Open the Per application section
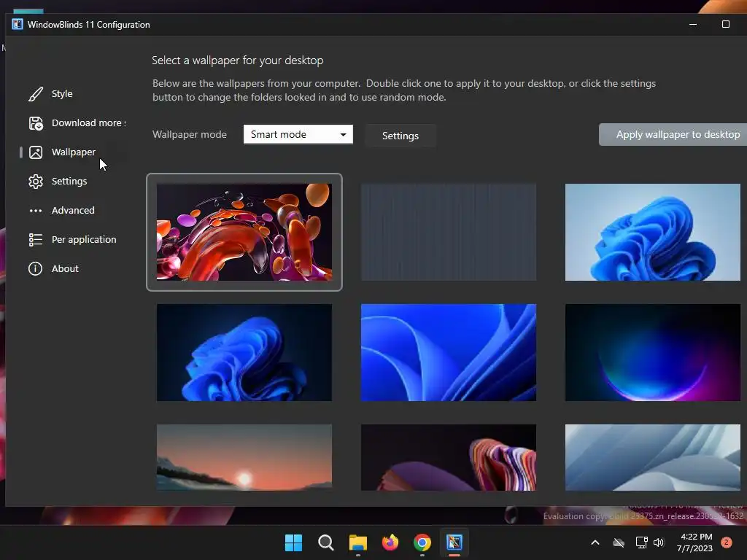 click(x=84, y=239)
